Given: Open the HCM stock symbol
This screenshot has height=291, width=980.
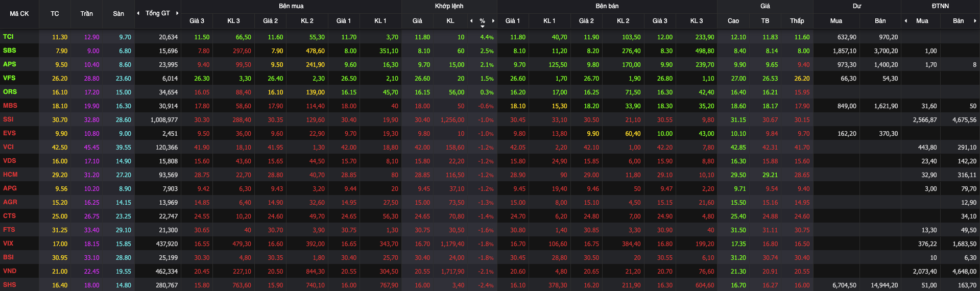Looking at the screenshot, I should 10,175.
